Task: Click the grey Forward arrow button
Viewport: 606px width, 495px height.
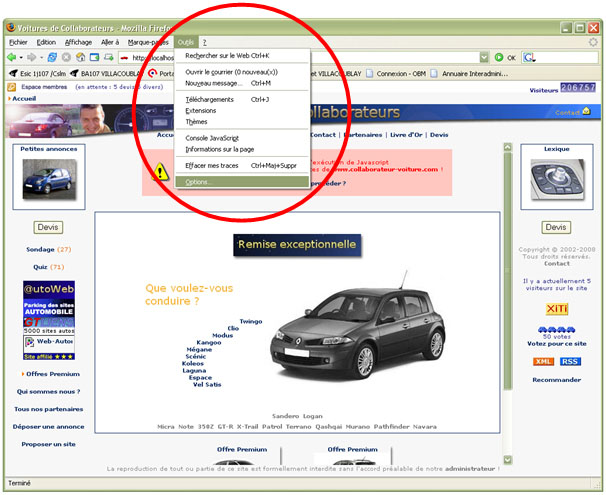Action: [32, 58]
